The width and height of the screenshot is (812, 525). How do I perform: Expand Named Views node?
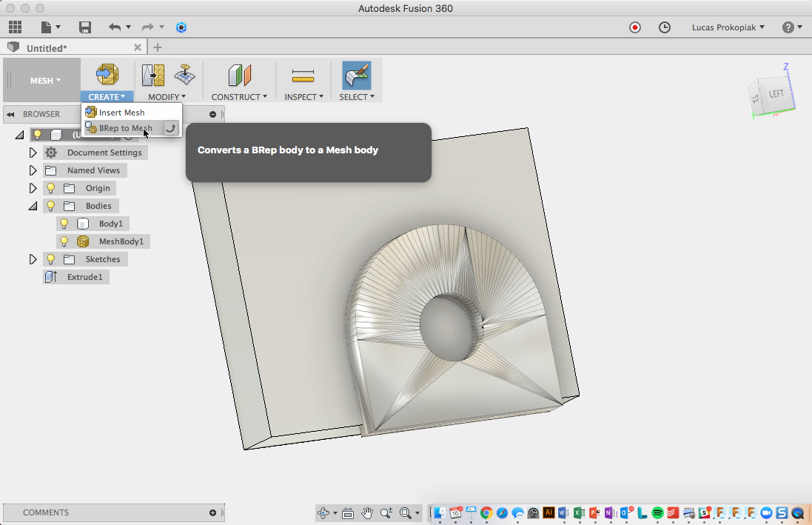(x=33, y=170)
